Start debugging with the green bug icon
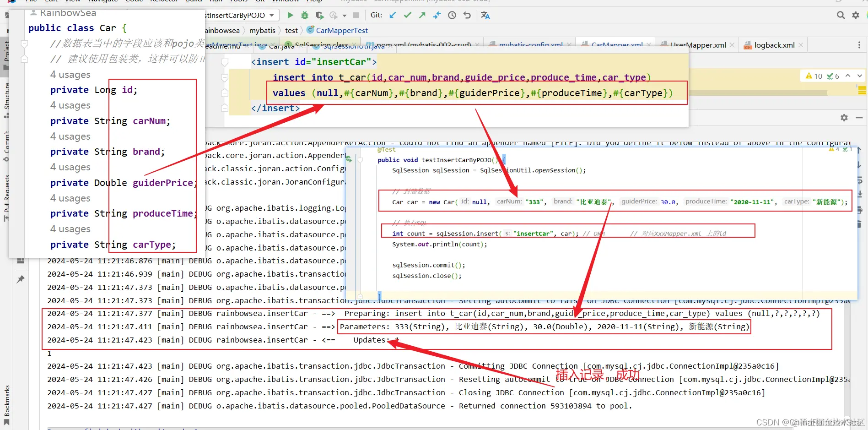Screen dimensions: 868x430 tap(305, 15)
